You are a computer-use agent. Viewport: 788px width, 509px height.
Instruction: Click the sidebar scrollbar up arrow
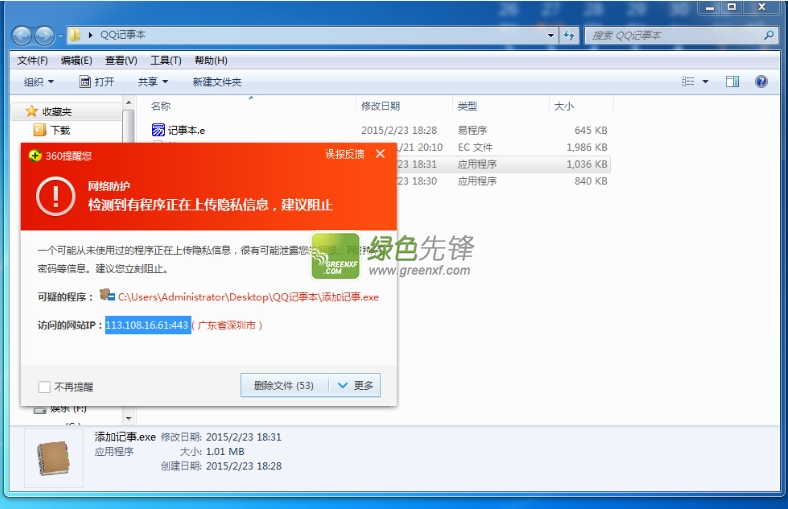tap(129, 103)
